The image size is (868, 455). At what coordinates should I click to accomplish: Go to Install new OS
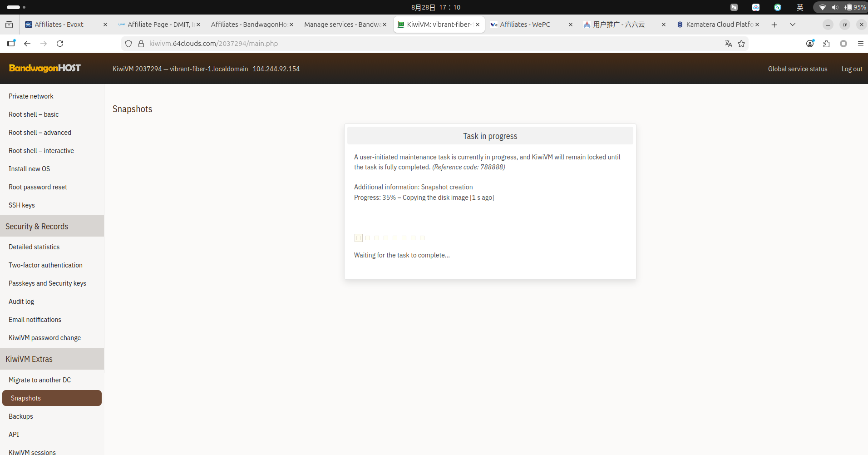(x=30, y=169)
